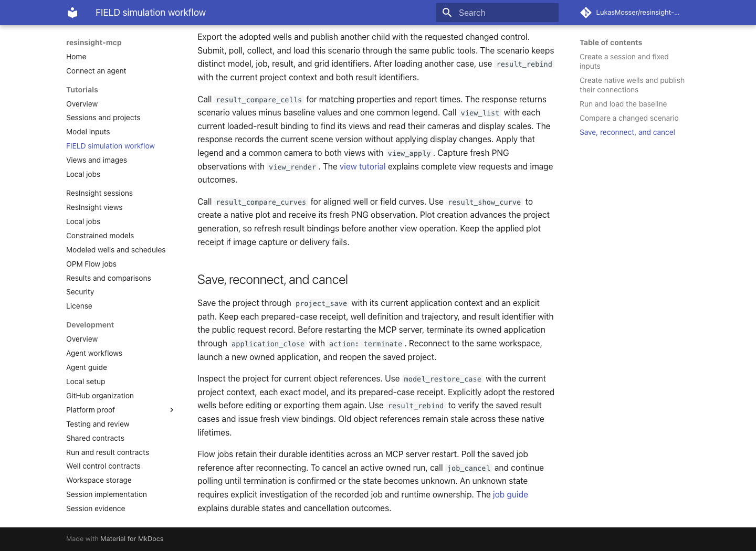Image resolution: width=756 pixels, height=551 pixels.
Task: Open the Git repository icon link
Action: 586,13
